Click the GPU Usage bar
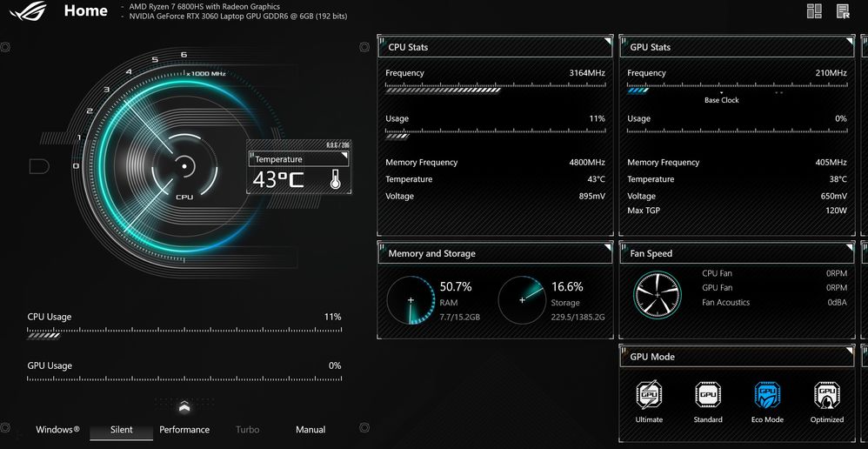Image resolution: width=868 pixels, height=449 pixels. (184, 379)
